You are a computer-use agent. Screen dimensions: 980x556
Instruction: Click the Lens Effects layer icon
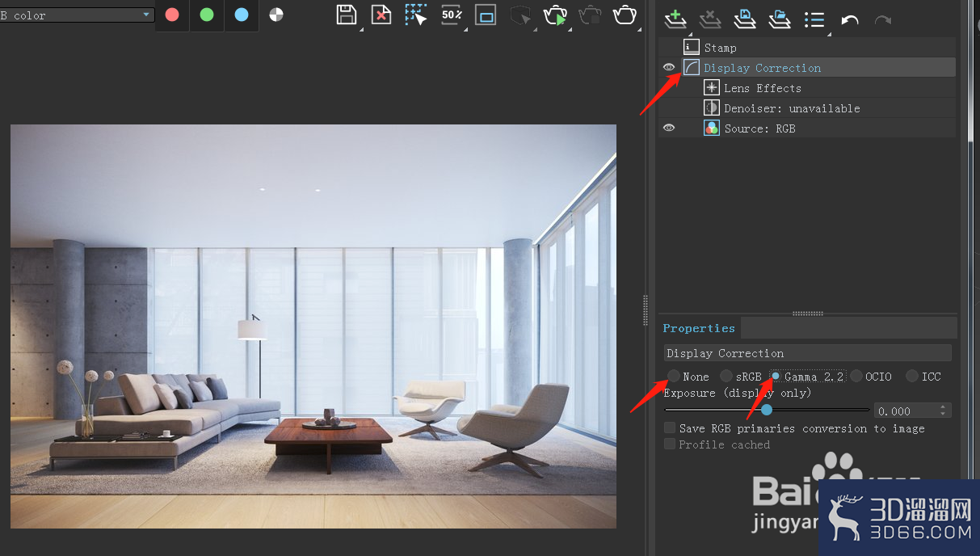pyautogui.click(x=712, y=88)
